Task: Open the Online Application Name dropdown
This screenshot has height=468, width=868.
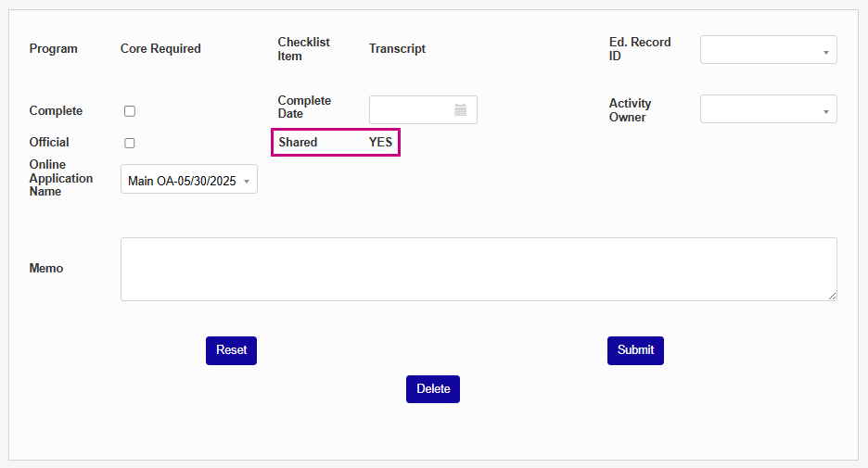Action: point(189,180)
